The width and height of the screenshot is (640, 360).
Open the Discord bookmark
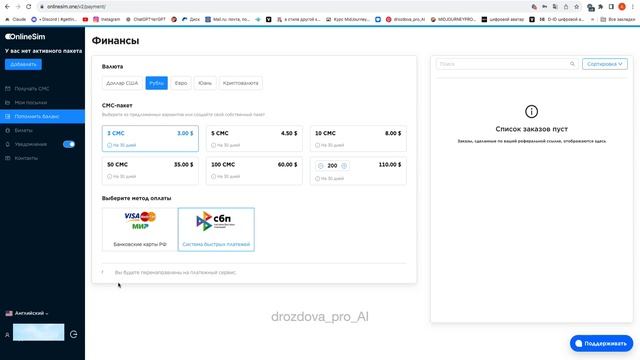[54, 19]
